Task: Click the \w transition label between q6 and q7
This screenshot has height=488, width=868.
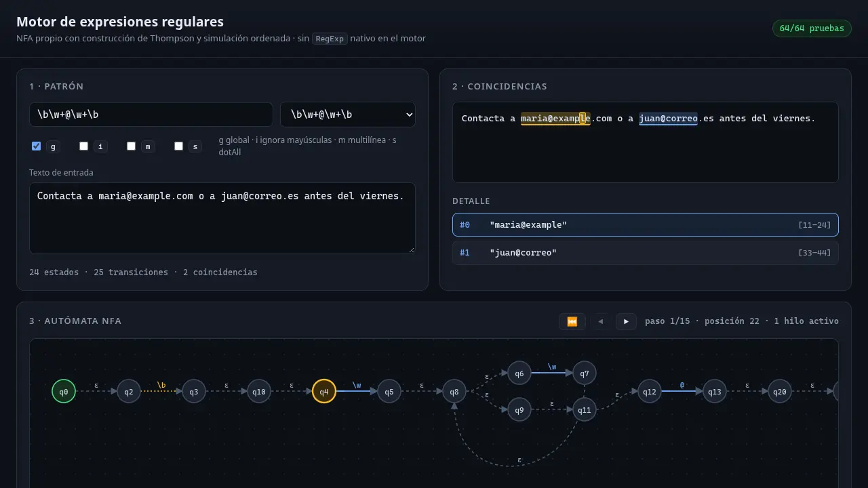Action: tap(552, 367)
